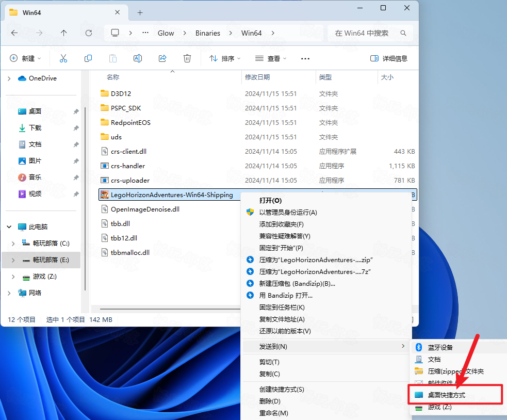
Task: Sort by the 修改日期 column header
Action: [x=257, y=77]
